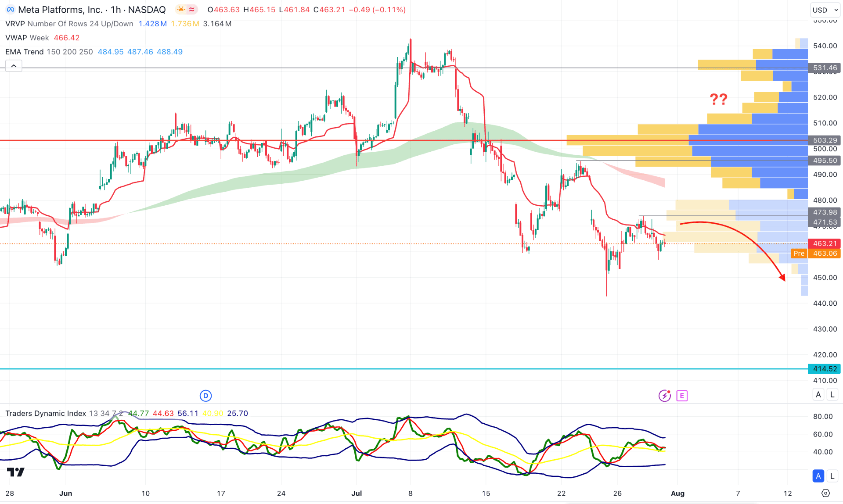The image size is (843, 504).
Task: Click the VWAP value 466.42
Action: pyautogui.click(x=67, y=38)
